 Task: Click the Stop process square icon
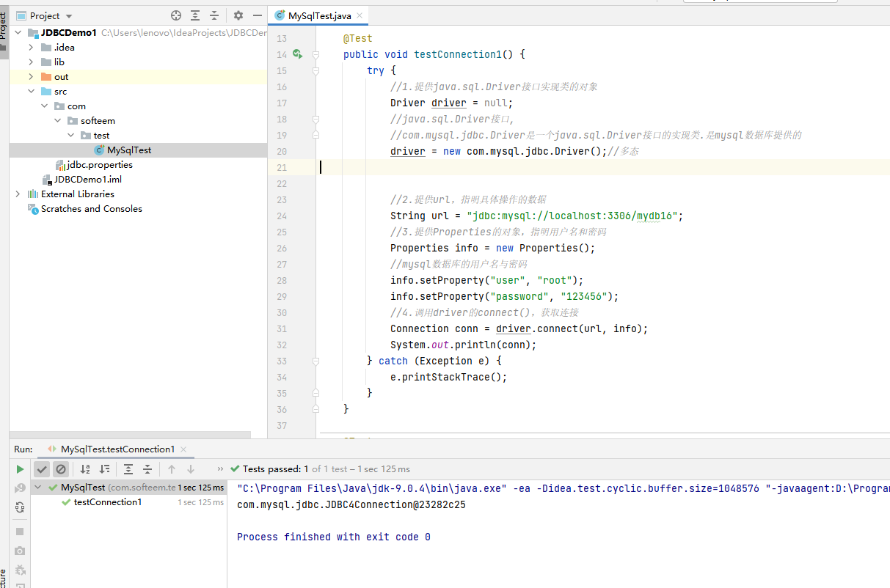(x=20, y=532)
